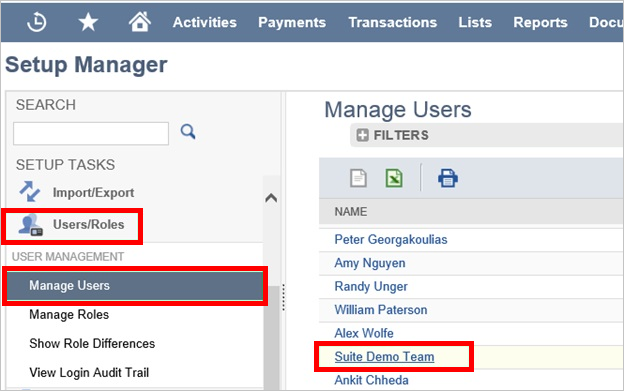This screenshot has width=624, height=391.
Task: Open the Activities menu
Action: [x=205, y=22]
